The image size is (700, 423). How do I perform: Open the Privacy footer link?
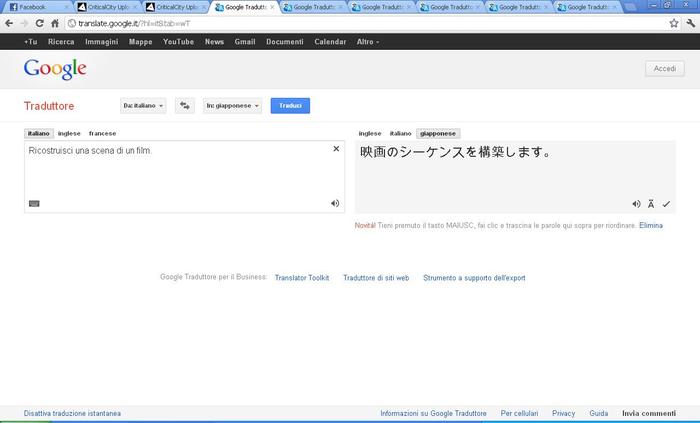point(563,413)
